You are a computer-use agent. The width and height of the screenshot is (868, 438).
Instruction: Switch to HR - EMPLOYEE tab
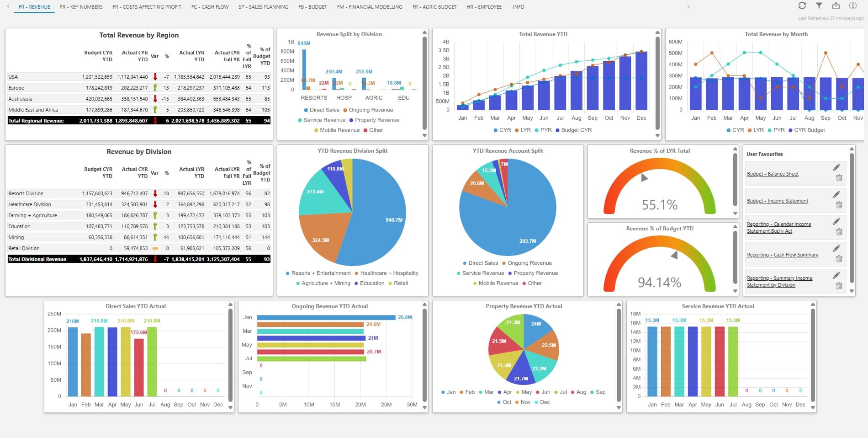[484, 7]
